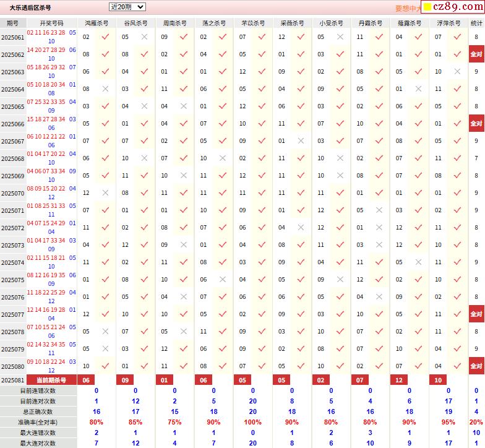Click the 全对 badge in row 2025066

point(476,124)
